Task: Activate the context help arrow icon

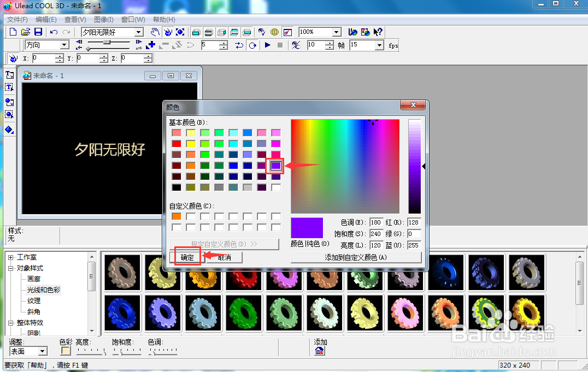Action: click(378, 32)
